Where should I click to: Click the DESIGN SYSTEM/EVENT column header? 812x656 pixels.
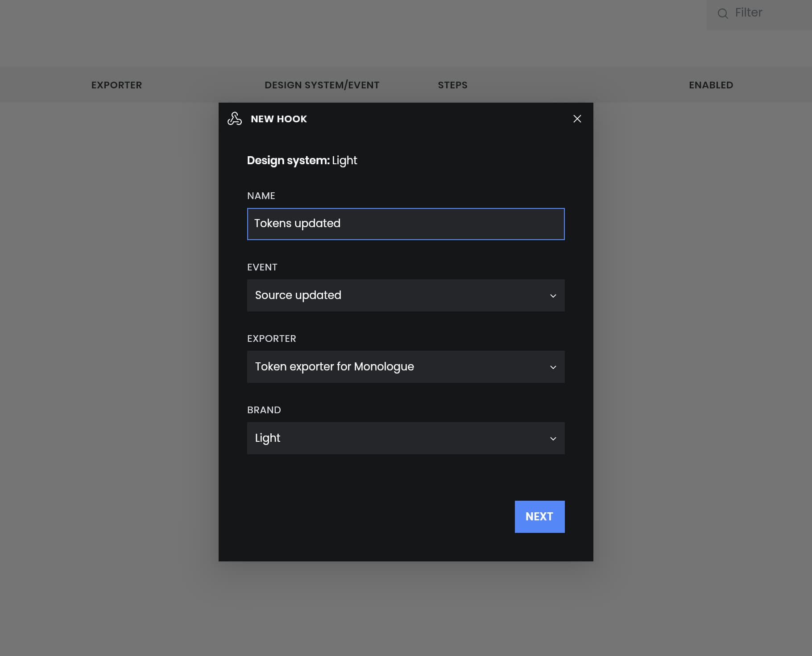coord(322,85)
